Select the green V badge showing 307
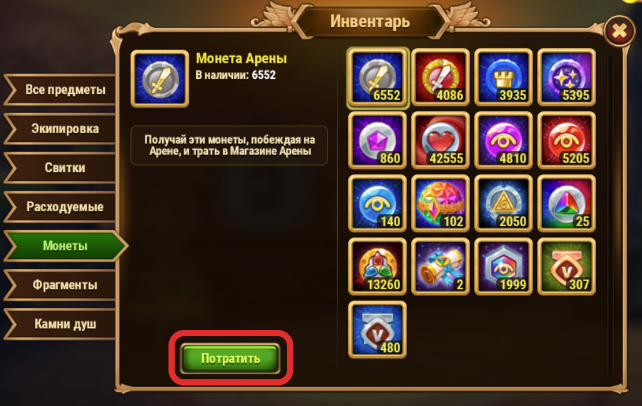Image resolution: width=642 pixels, height=406 pixels. click(x=567, y=266)
